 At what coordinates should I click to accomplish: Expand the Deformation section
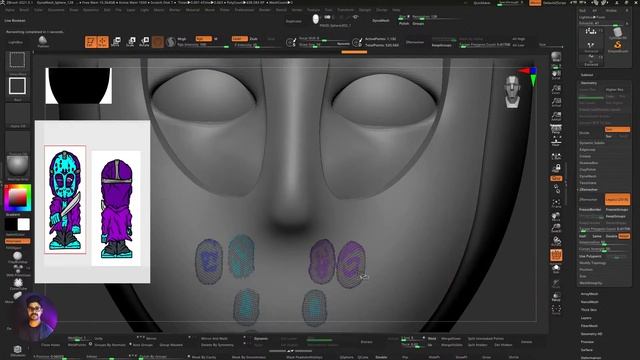590,358
